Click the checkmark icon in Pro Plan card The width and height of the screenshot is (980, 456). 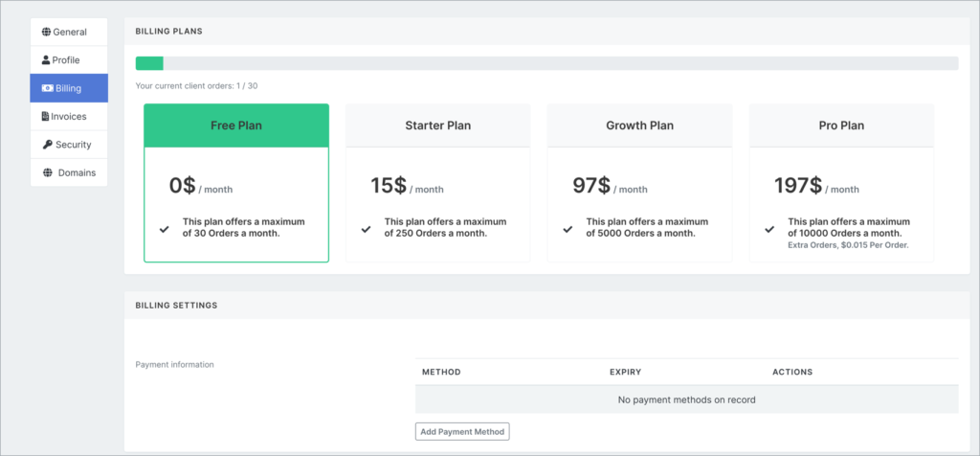point(769,229)
